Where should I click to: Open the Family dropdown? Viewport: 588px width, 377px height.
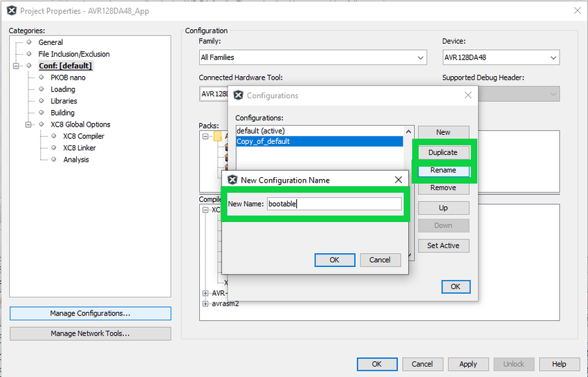[x=313, y=57]
